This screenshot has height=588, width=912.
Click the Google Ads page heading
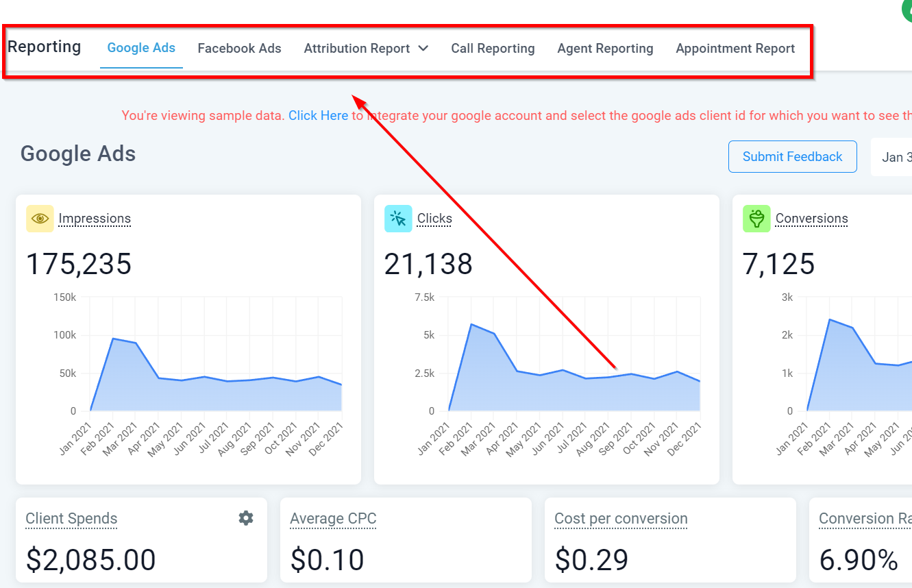[x=78, y=154]
